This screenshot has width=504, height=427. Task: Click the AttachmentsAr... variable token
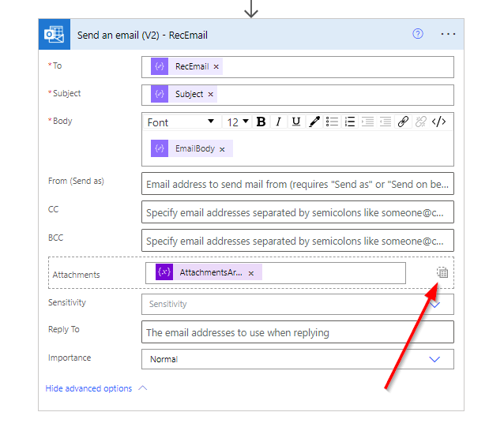209,272
